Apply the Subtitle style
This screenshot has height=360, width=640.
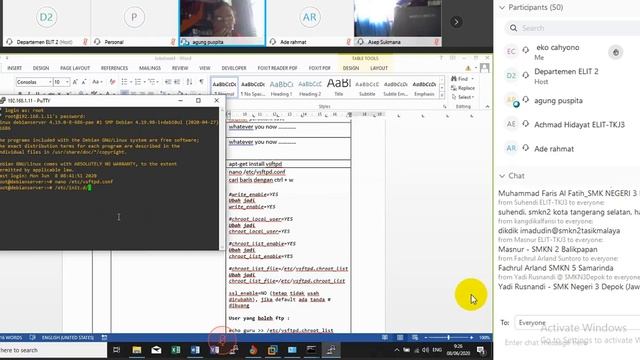coord(367,87)
